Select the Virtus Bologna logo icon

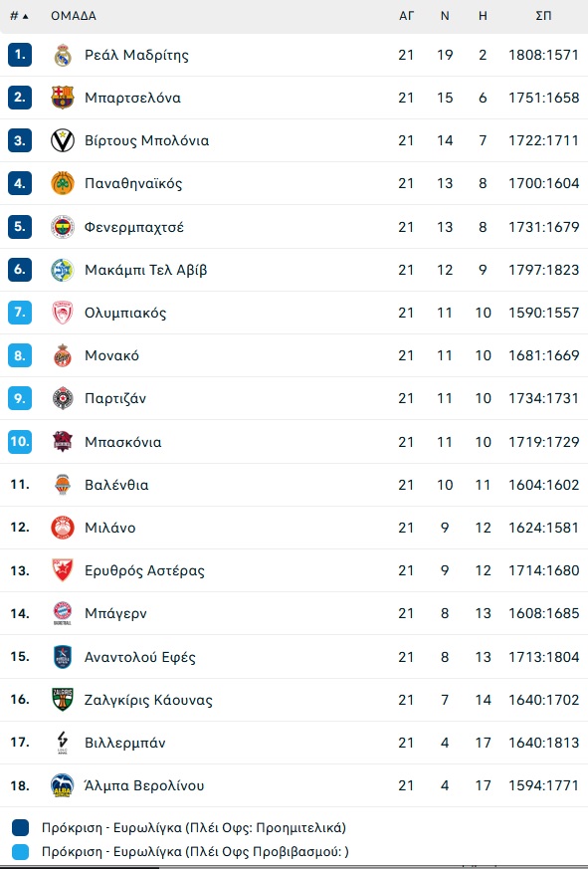tap(63, 140)
